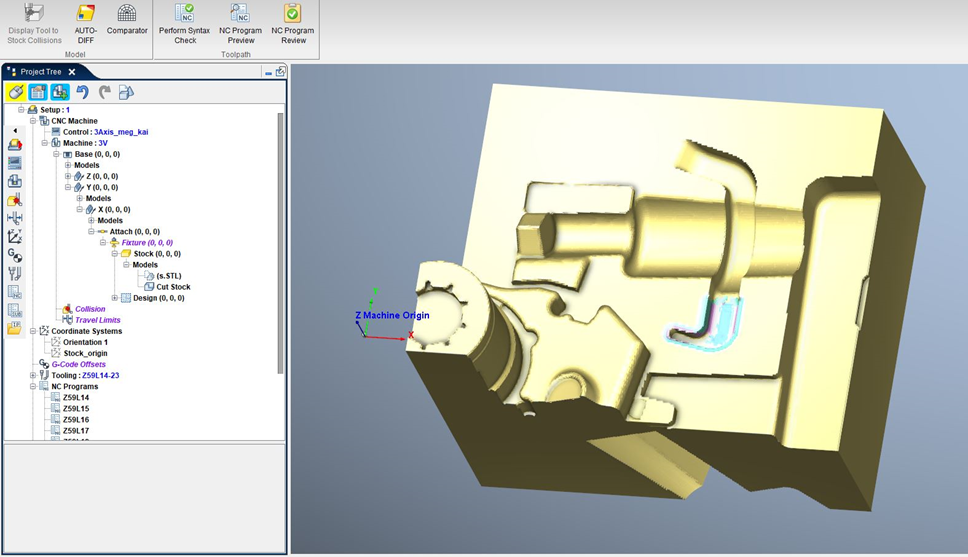
Task: Expand the Design (0, 0, 0) node
Action: pos(114,298)
